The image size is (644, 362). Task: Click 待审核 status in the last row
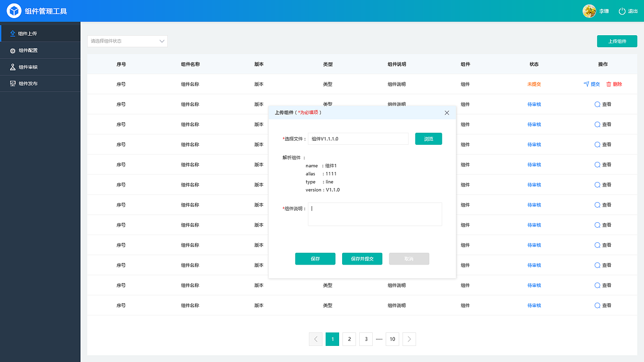(x=534, y=305)
